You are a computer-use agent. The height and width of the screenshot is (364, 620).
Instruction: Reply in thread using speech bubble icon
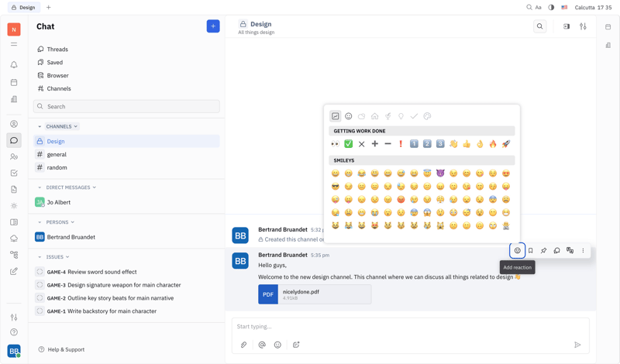tap(556, 251)
